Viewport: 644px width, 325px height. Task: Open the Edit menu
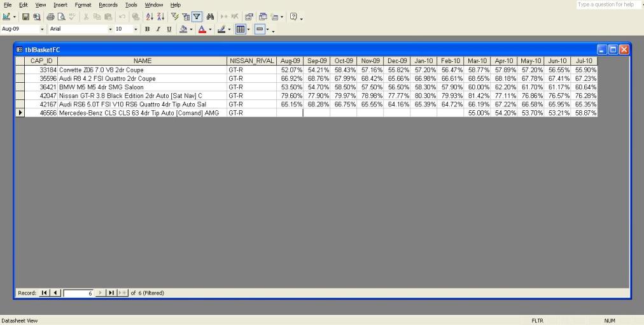[24, 5]
